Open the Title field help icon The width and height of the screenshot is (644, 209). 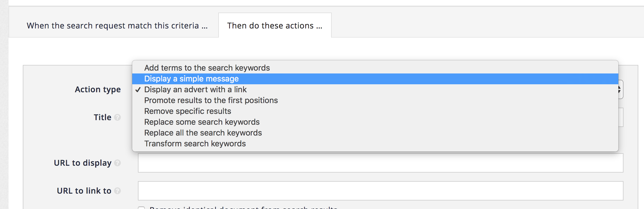click(x=118, y=117)
